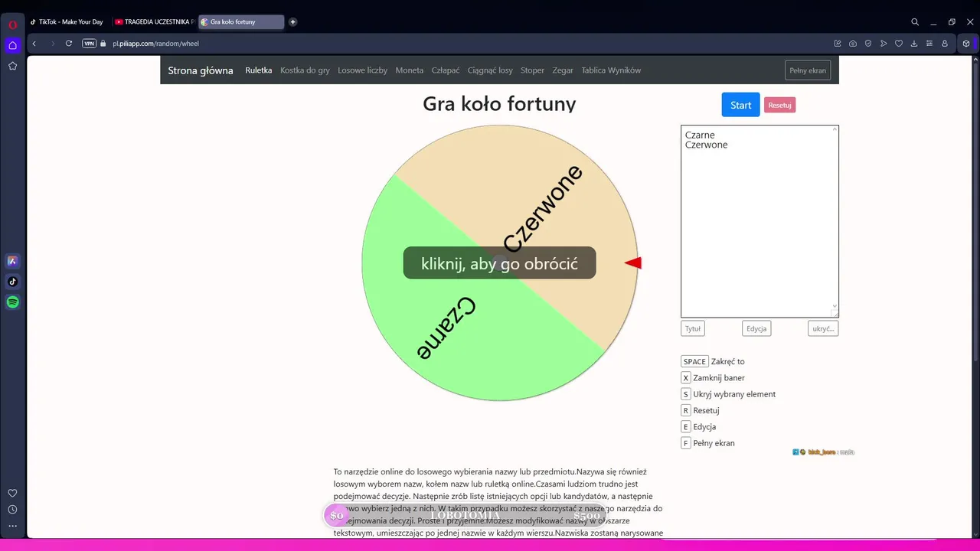Open Losowe liczby menu item
980x551 pixels.
[362, 70]
